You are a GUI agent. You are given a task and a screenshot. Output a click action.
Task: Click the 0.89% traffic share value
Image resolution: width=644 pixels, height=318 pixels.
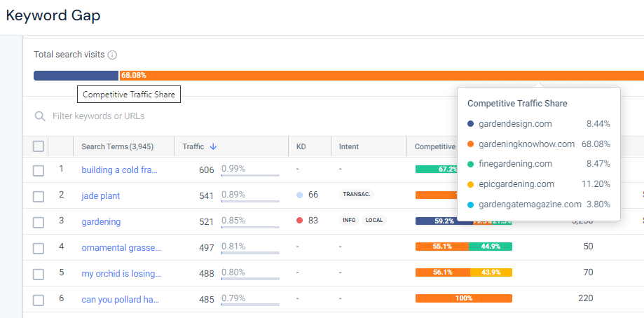click(x=233, y=195)
